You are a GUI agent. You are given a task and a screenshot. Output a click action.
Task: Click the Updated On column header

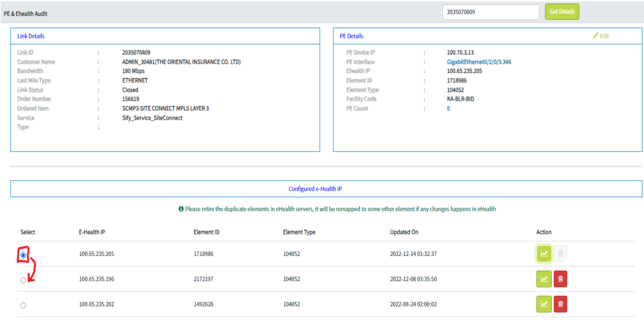404,232
